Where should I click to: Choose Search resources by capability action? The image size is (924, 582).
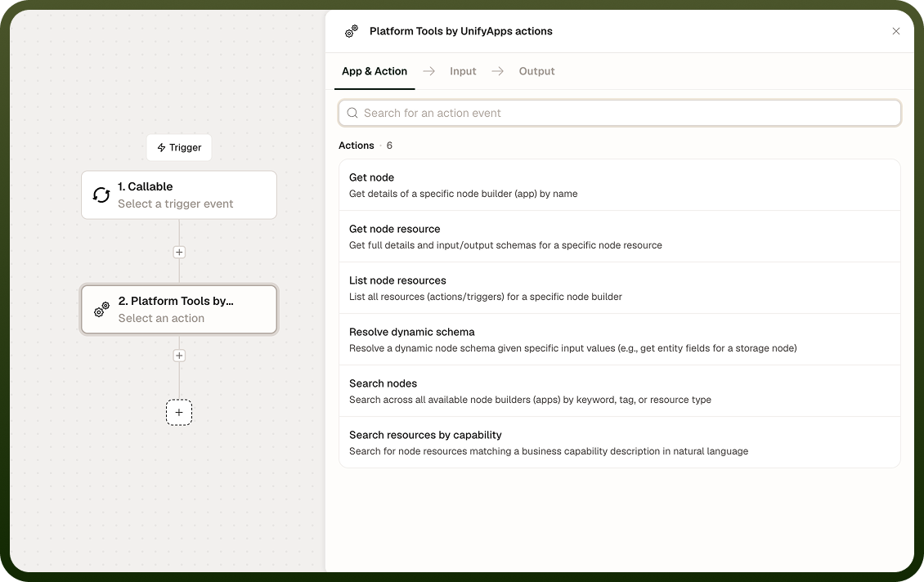pyautogui.click(x=620, y=442)
